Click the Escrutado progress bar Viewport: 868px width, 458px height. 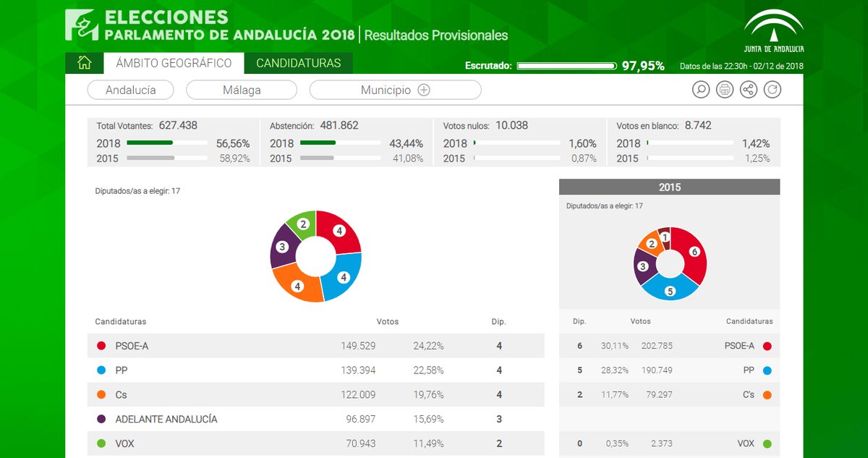566,66
